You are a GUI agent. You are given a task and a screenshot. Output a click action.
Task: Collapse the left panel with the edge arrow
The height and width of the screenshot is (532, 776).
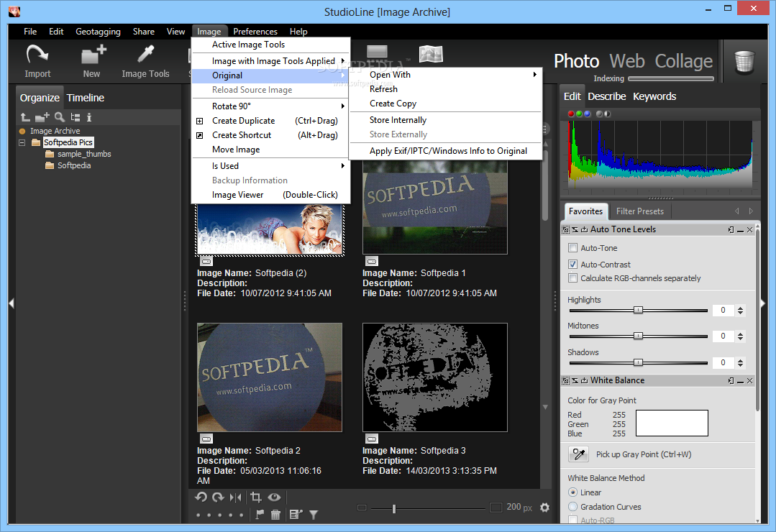point(12,303)
